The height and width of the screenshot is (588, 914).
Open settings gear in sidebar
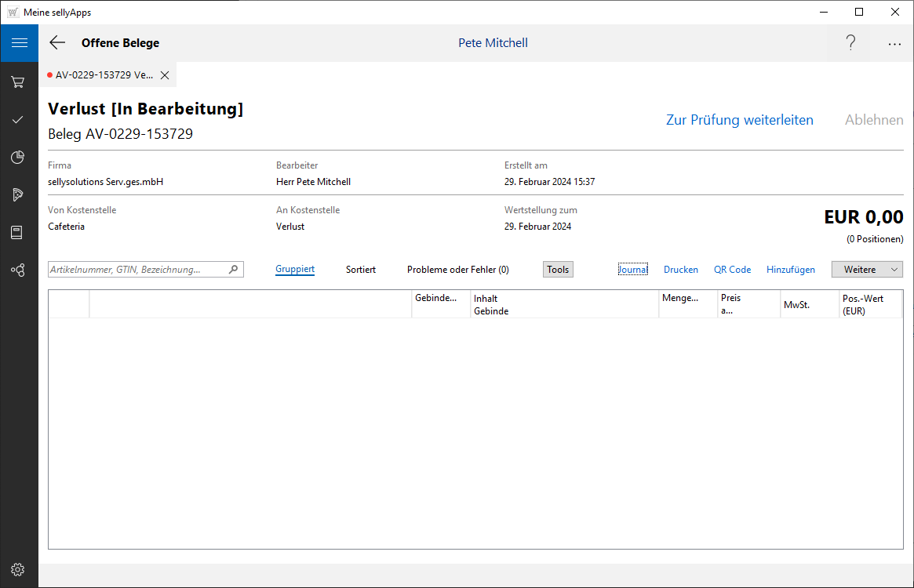point(17,569)
